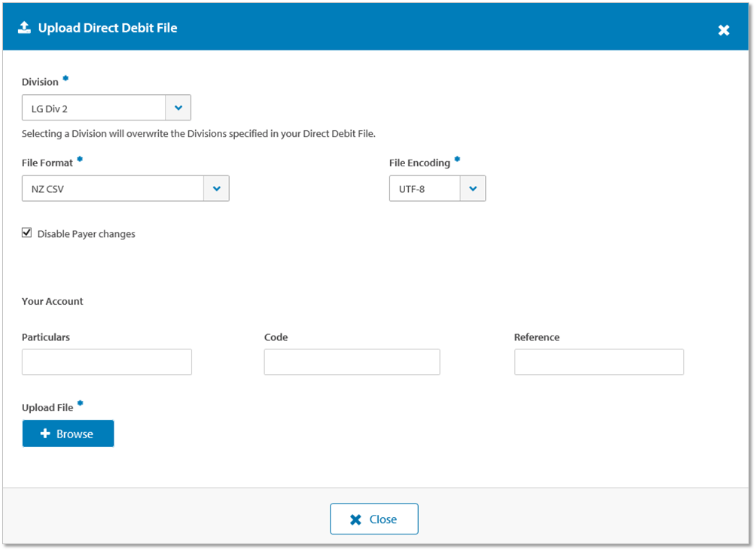This screenshot has height=551, width=756.
Task: Expand the File Encoding dropdown arrow
Action: (x=473, y=189)
